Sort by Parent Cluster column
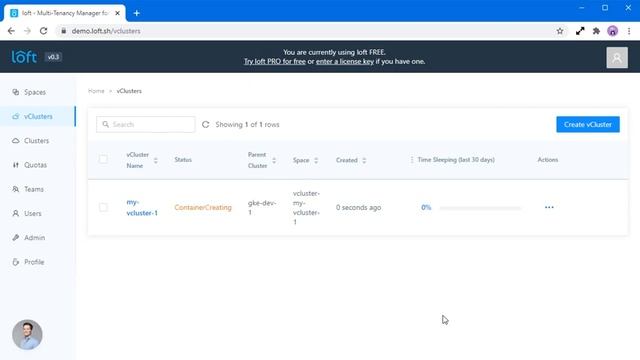 click(274, 160)
